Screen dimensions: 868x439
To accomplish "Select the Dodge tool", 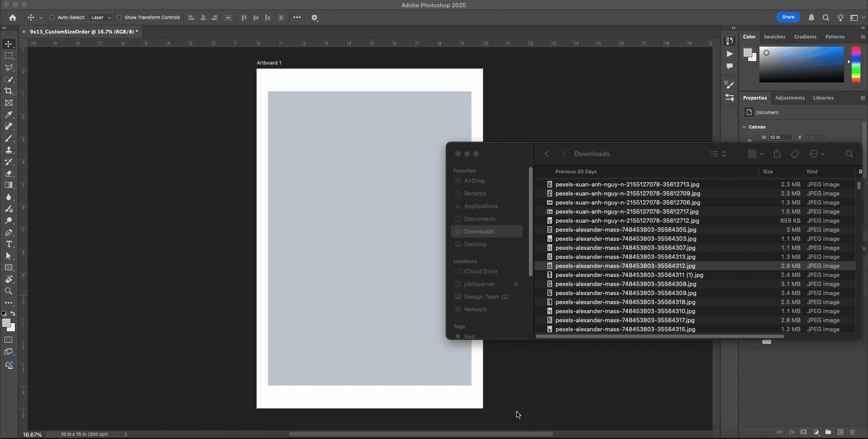I will click(x=9, y=220).
